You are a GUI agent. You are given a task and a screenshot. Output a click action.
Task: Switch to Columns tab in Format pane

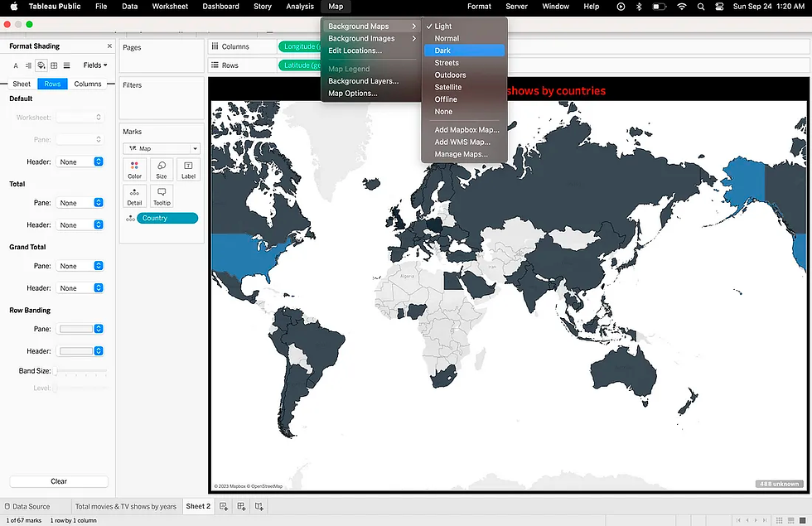[x=88, y=84]
